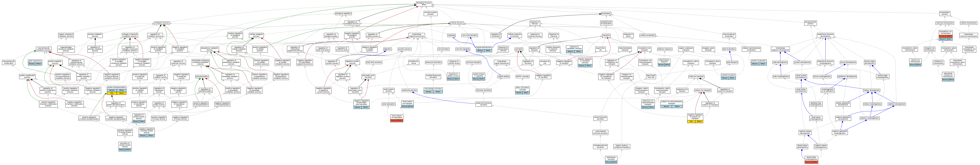Image resolution: width=980 pixels, height=165 pixels.
Task: Select the 'leukocyte activation' node
Action: coord(433,62)
